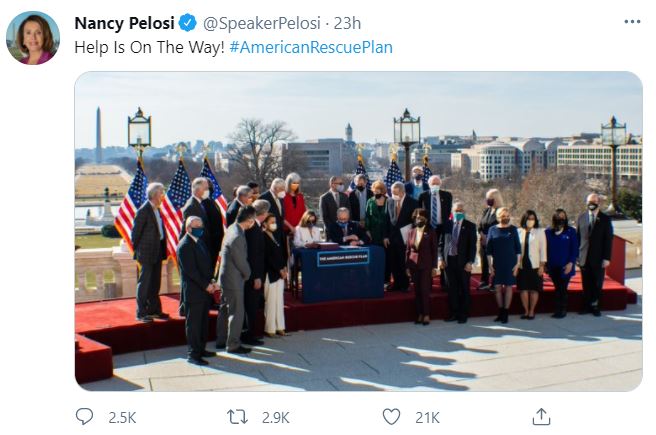Click the reply speech bubble icon
This screenshot has height=435, width=656.
pos(84,416)
